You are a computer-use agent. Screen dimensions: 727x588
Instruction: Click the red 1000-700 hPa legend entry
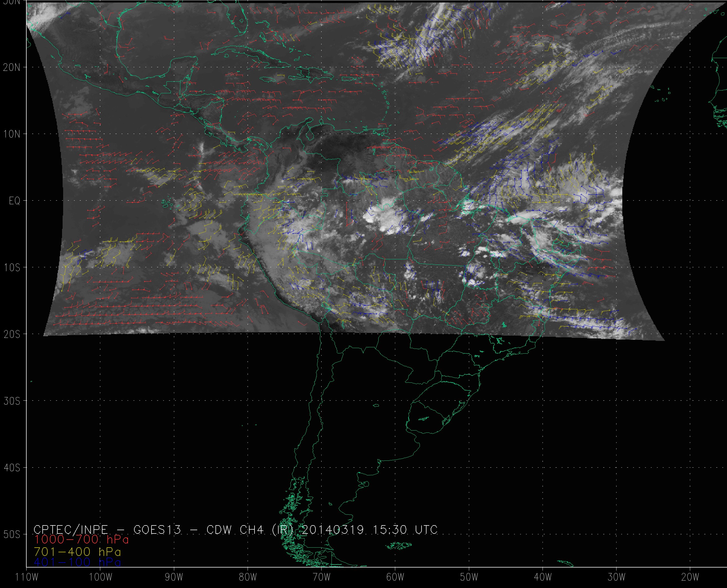[81, 539]
